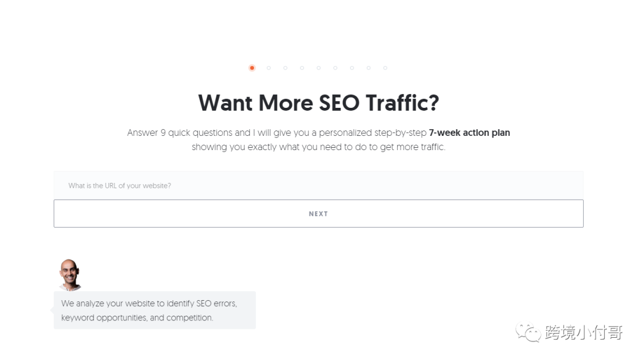Click the bald man avatar photo
Image resolution: width=644 pixels, height=361 pixels.
click(70, 275)
